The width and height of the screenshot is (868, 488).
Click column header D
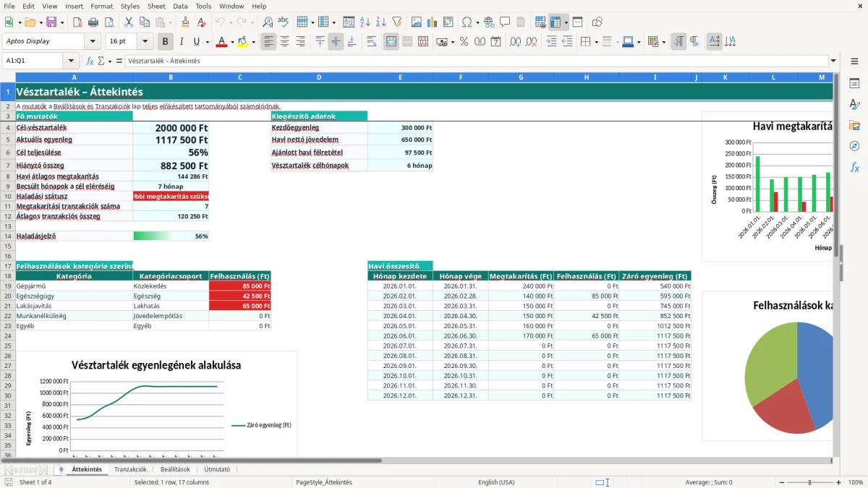point(319,77)
